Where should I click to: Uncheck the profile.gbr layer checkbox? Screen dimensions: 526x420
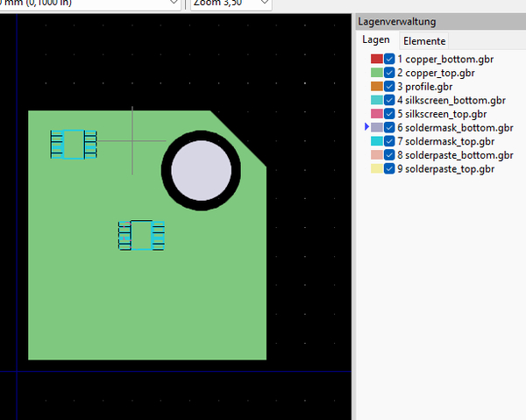[x=389, y=87]
